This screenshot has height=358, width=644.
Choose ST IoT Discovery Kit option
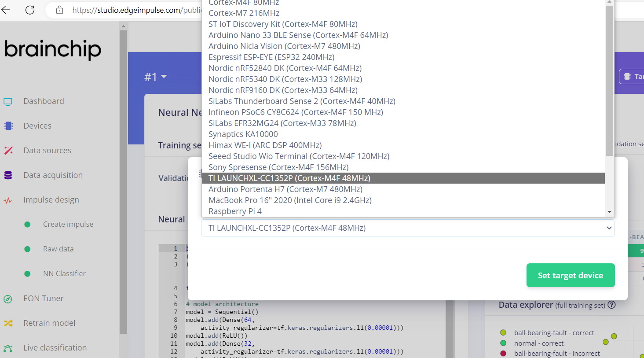[x=403, y=24]
